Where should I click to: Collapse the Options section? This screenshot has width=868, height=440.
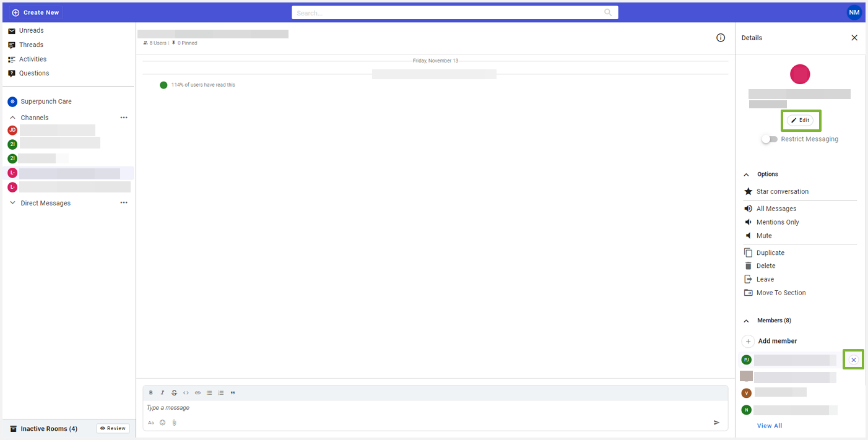(747, 174)
